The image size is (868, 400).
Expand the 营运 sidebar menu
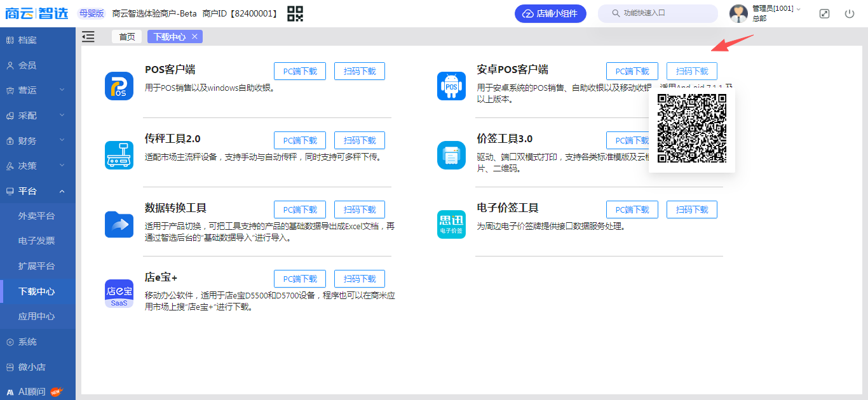[37, 90]
